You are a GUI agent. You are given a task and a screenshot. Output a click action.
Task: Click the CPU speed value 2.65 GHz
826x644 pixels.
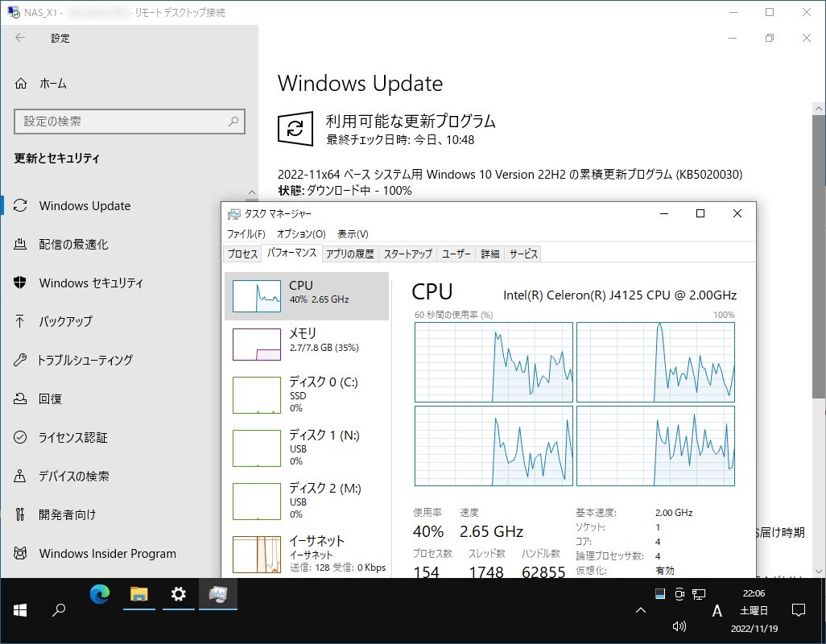(x=491, y=531)
